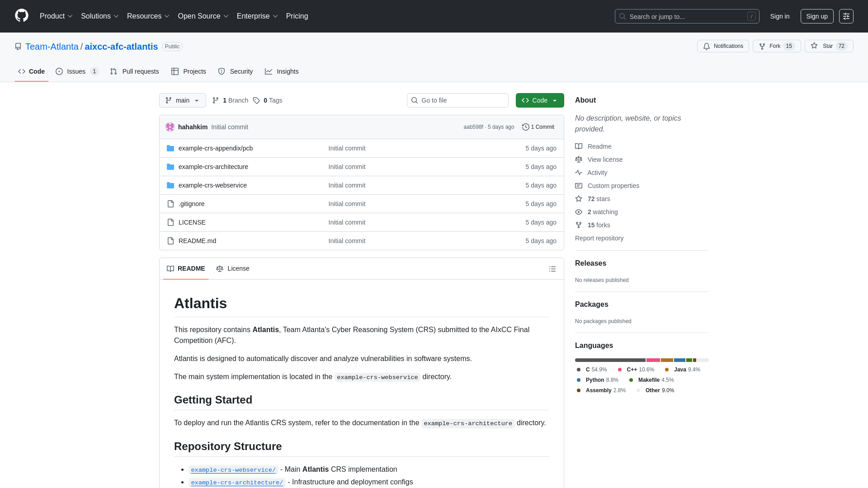Open example-crs-architecture/ link in README
Screen dimensions: 868x488
coord(237,483)
